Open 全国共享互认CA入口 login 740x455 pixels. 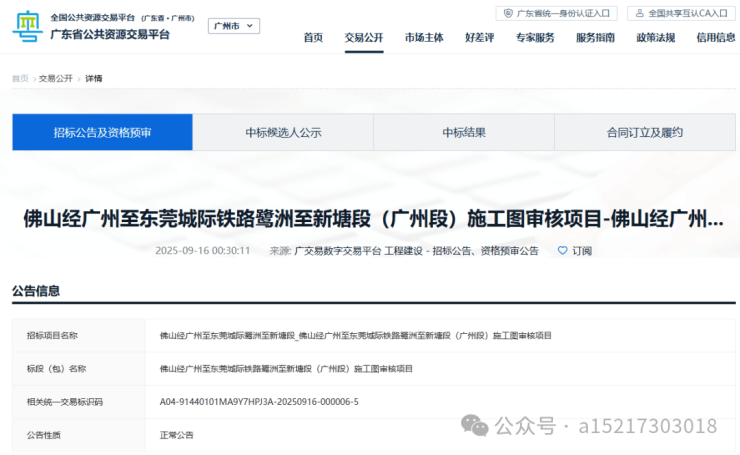tap(681, 13)
